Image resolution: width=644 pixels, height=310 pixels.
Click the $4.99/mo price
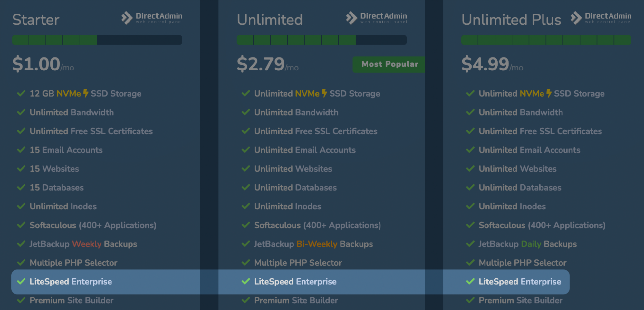tap(492, 64)
